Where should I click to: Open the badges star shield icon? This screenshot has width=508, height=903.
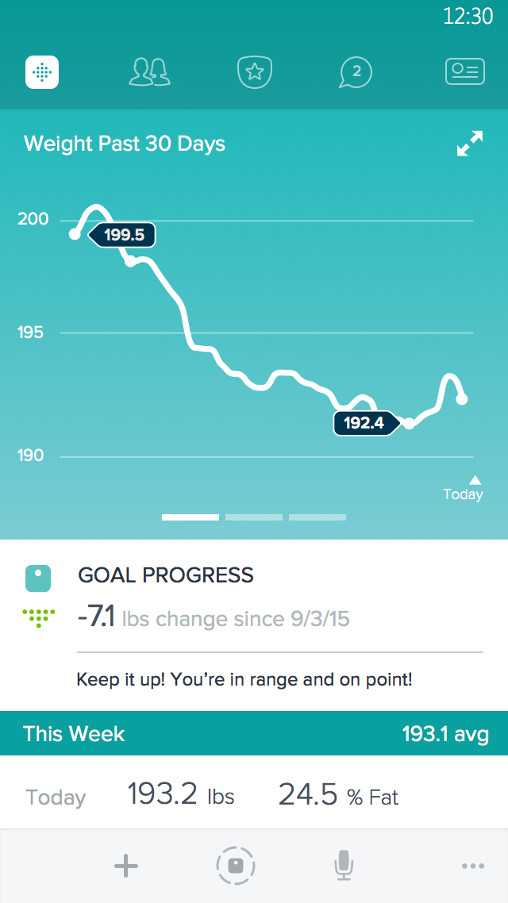(255, 73)
